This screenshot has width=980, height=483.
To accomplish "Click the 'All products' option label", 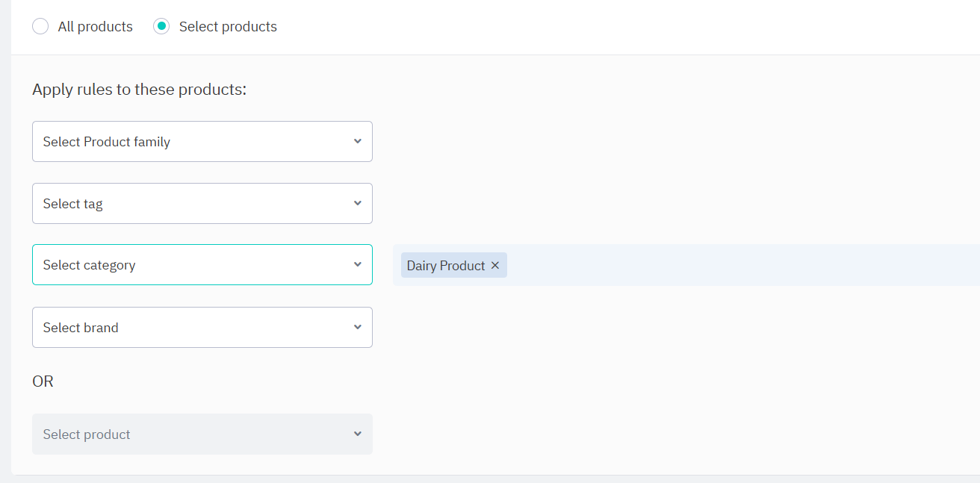I will click(x=95, y=27).
